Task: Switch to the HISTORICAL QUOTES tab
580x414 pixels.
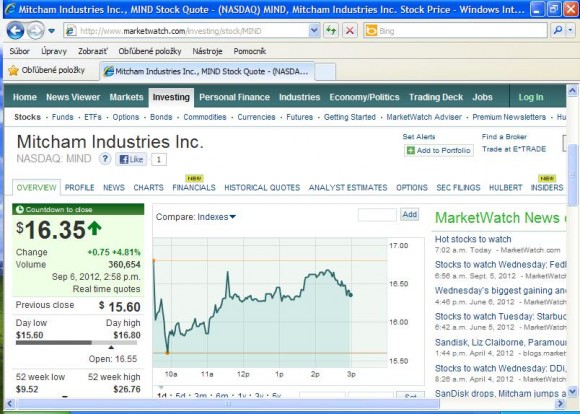Action: [262, 188]
